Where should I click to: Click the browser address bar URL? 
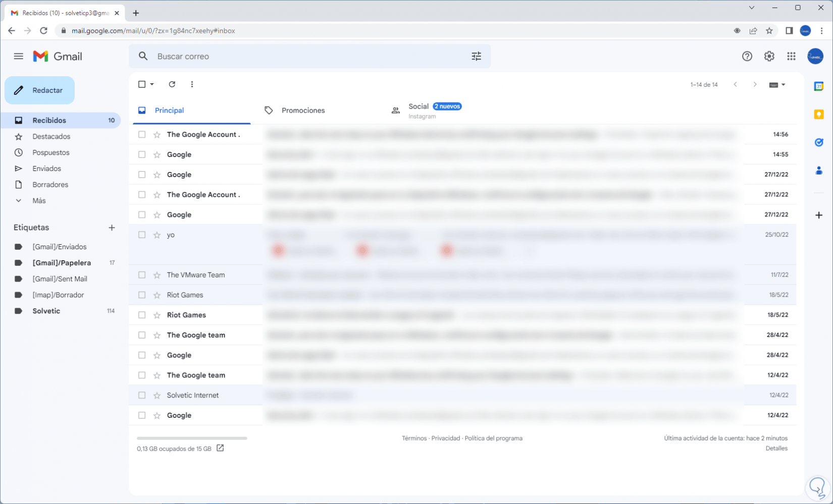[x=153, y=31]
